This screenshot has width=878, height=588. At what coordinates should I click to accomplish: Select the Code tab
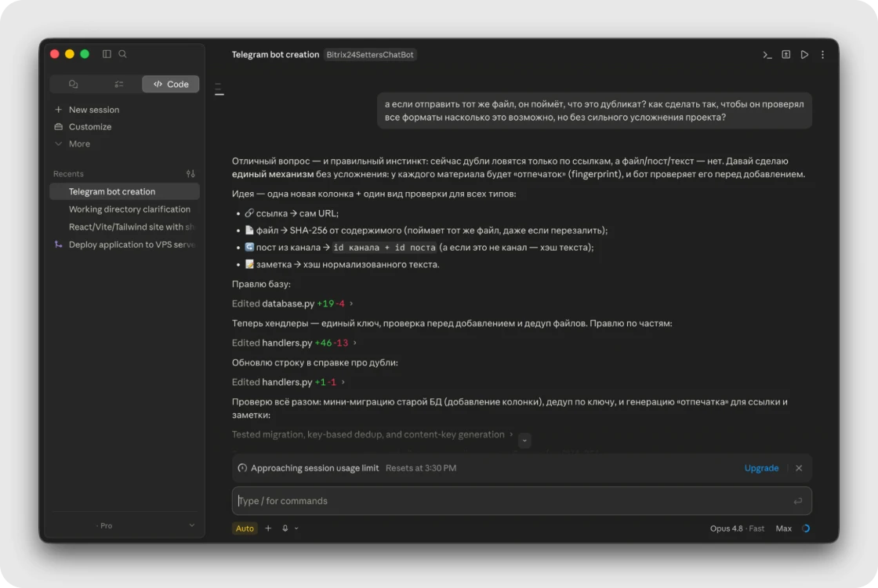click(171, 84)
